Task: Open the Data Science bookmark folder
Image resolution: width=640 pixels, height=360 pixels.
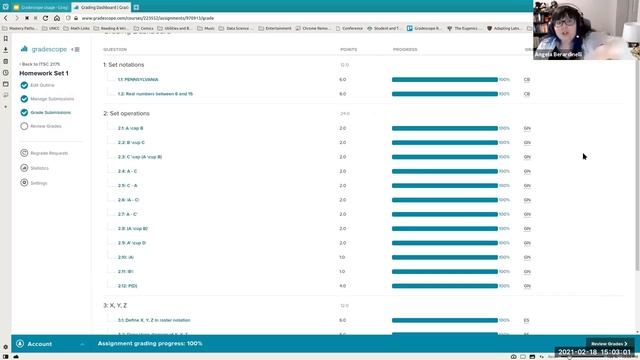Action: pyautogui.click(x=236, y=29)
